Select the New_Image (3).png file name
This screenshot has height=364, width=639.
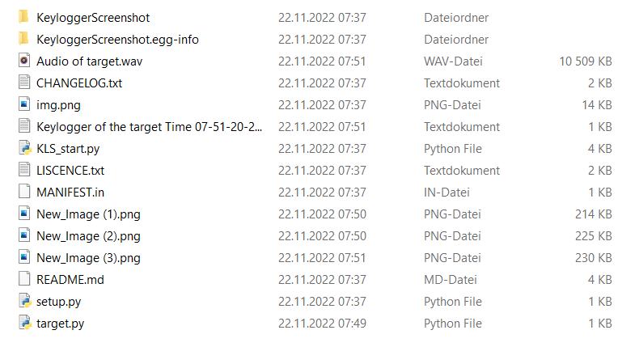click(88, 258)
